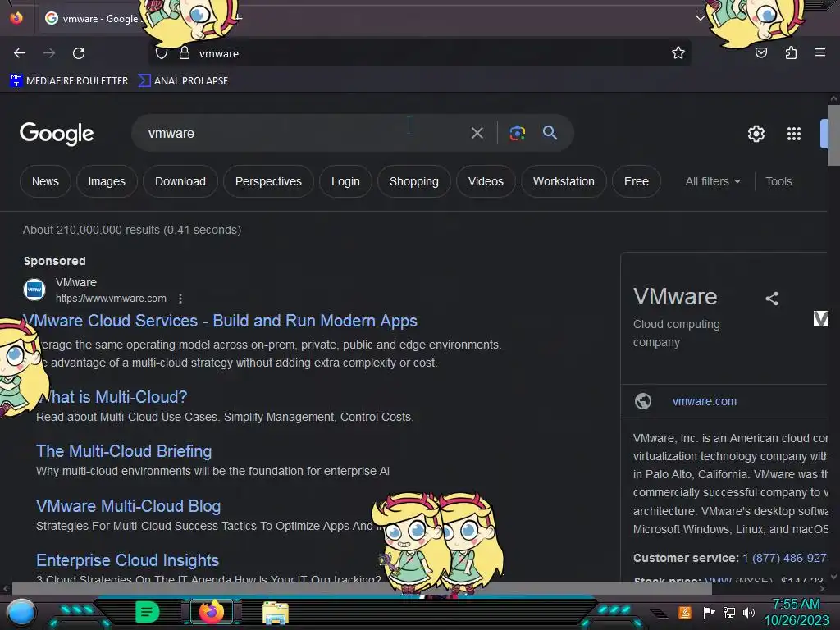Open the Tools options
Viewport: 840px width, 630px height.
pyautogui.click(x=778, y=181)
